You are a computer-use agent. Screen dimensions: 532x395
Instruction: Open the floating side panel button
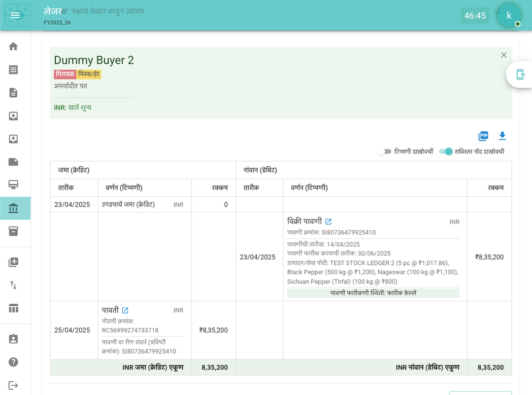tap(520, 74)
